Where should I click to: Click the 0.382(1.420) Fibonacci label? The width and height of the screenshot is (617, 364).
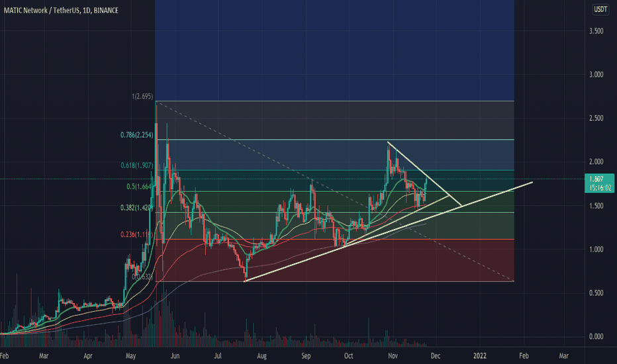(136, 208)
